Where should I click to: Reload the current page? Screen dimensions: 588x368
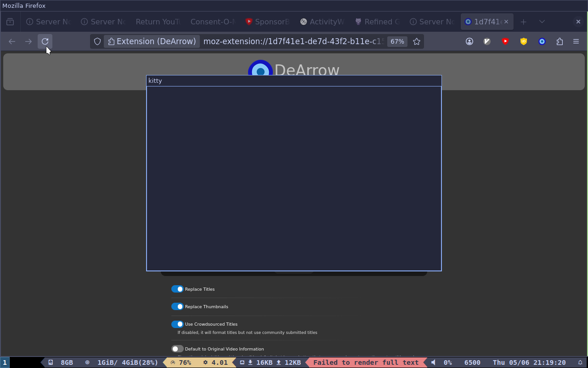45,41
